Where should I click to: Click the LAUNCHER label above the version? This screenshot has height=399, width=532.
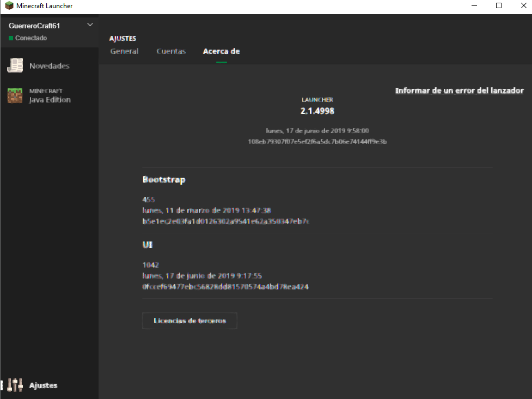click(317, 100)
